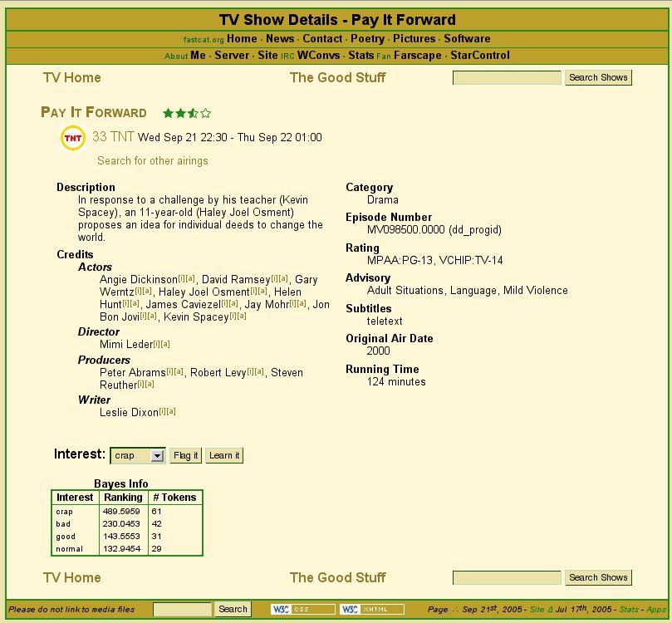Focus the bottom show search field
The image size is (672, 623).
tap(507, 577)
